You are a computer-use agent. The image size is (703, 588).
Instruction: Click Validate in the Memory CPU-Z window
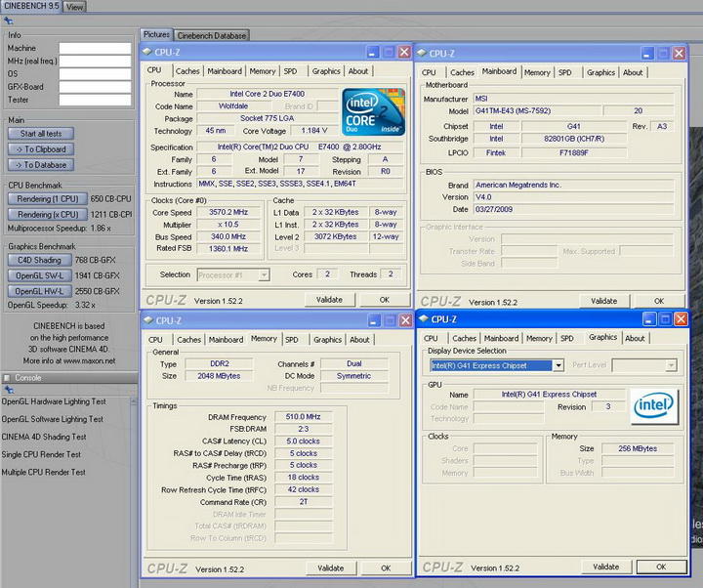pos(330,567)
